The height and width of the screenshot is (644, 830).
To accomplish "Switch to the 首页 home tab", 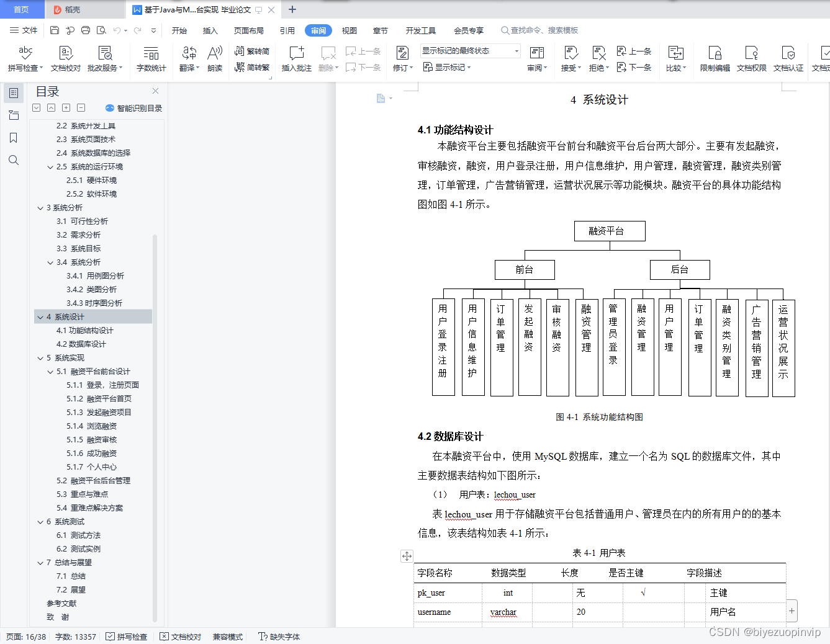I will coord(22,9).
